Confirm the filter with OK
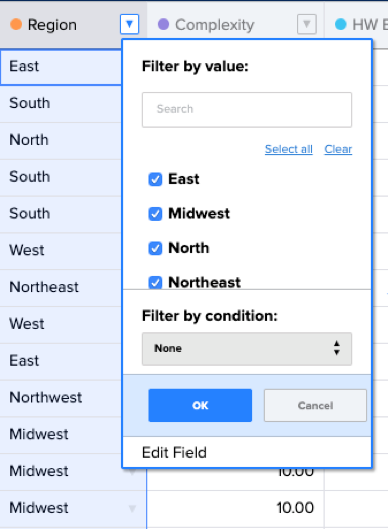The width and height of the screenshot is (388, 529). pyautogui.click(x=200, y=405)
